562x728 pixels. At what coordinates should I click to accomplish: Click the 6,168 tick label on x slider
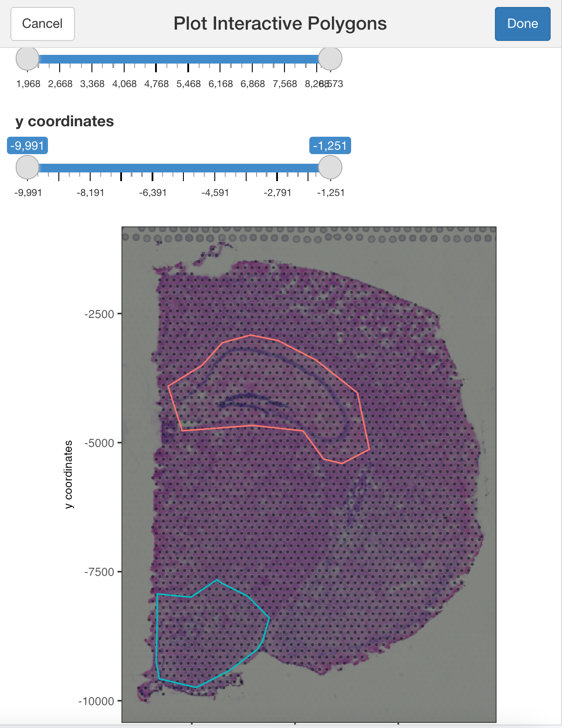[x=220, y=84]
